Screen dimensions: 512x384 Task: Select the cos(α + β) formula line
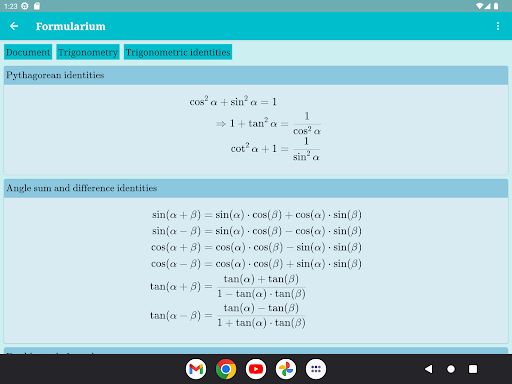257,247
